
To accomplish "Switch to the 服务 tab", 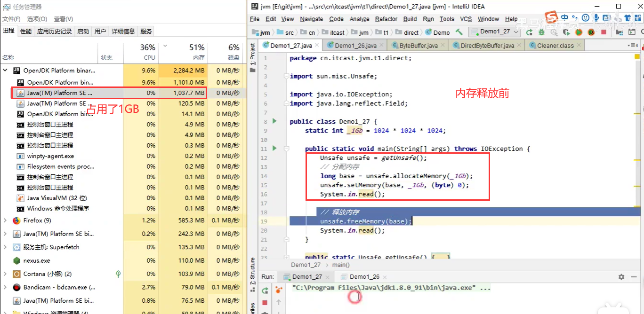I will tap(146, 31).
